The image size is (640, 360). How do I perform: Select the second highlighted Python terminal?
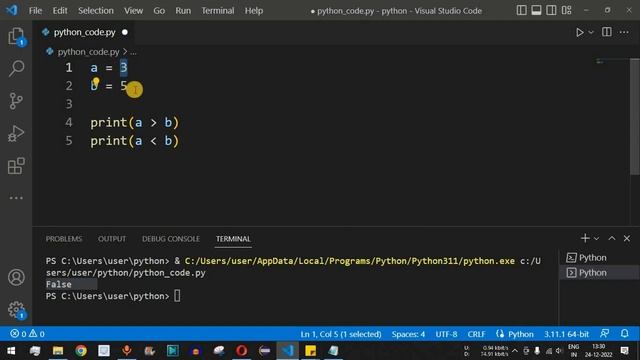coord(598,273)
